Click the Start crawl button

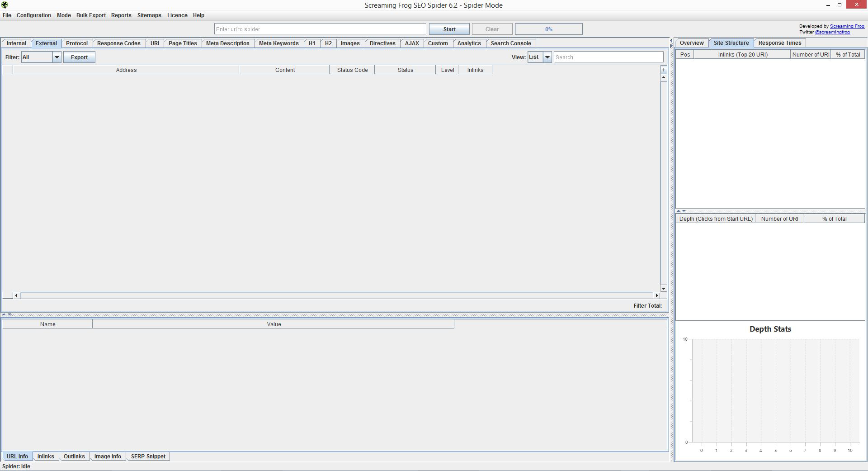(449, 29)
